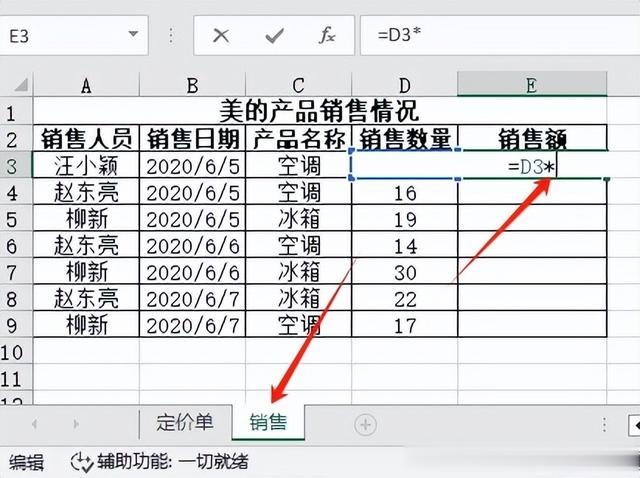Click the 销售额 header cell
Viewport: 640px width, 478px height.
[x=532, y=139]
